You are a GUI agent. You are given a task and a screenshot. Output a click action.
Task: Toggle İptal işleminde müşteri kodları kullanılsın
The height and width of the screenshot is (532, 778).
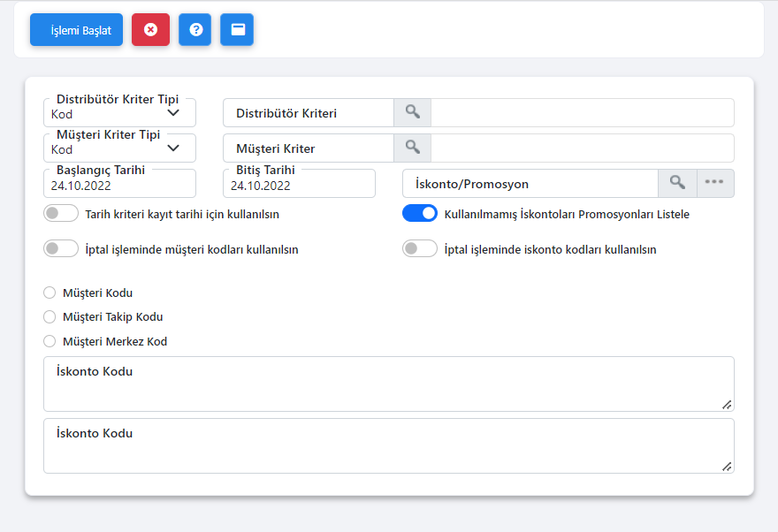click(61, 249)
